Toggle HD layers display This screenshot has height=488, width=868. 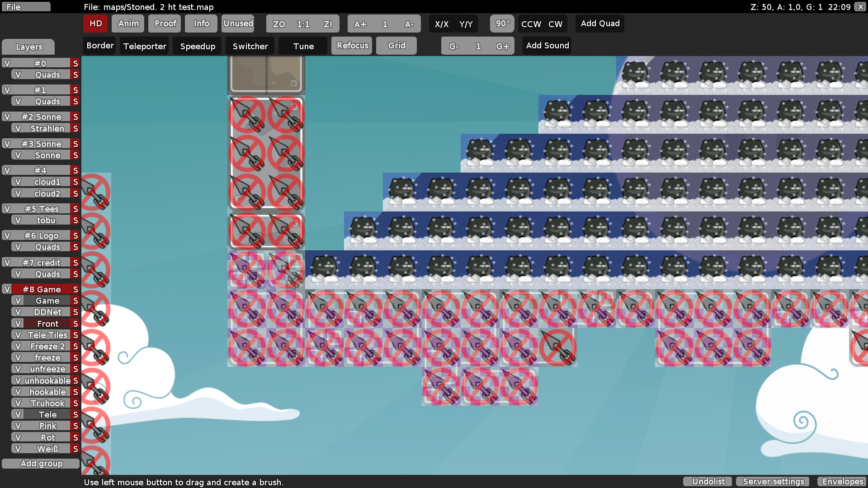[95, 23]
